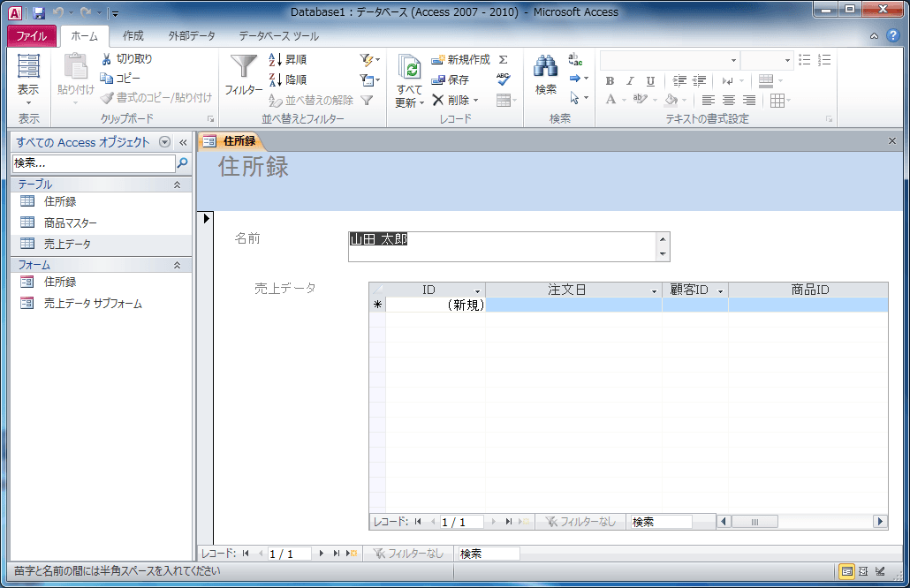This screenshot has height=588, width=910.
Task: Click the 削除 delete icon
Action: click(x=438, y=100)
